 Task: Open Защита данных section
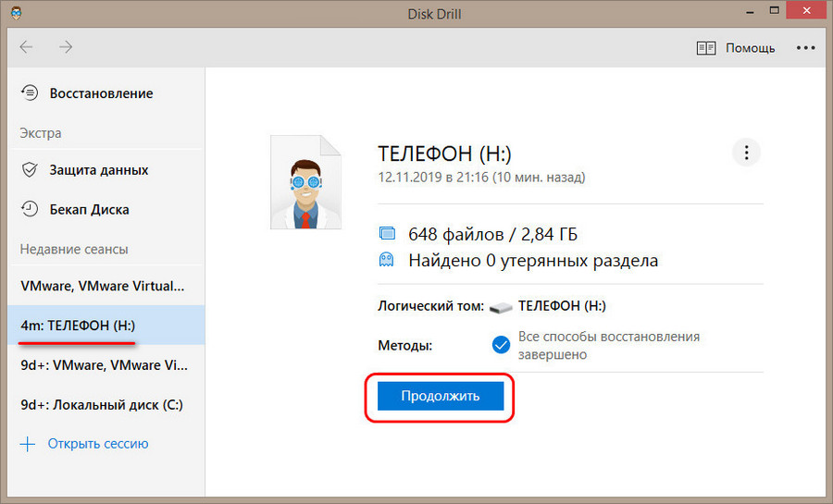coord(99,170)
